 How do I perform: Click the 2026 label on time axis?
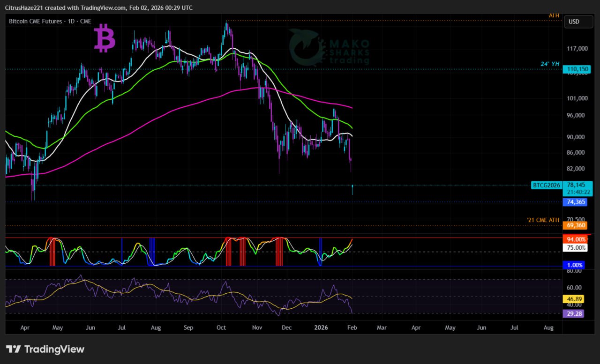tap(321, 327)
